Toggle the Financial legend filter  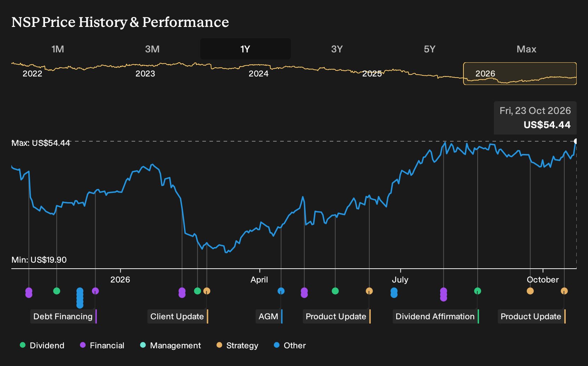[102, 345]
